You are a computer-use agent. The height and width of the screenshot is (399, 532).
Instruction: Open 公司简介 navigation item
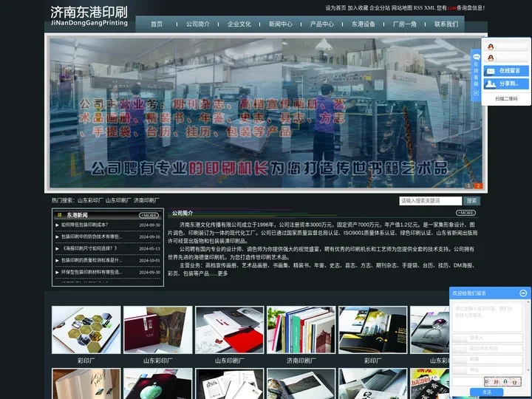pyautogui.click(x=198, y=24)
